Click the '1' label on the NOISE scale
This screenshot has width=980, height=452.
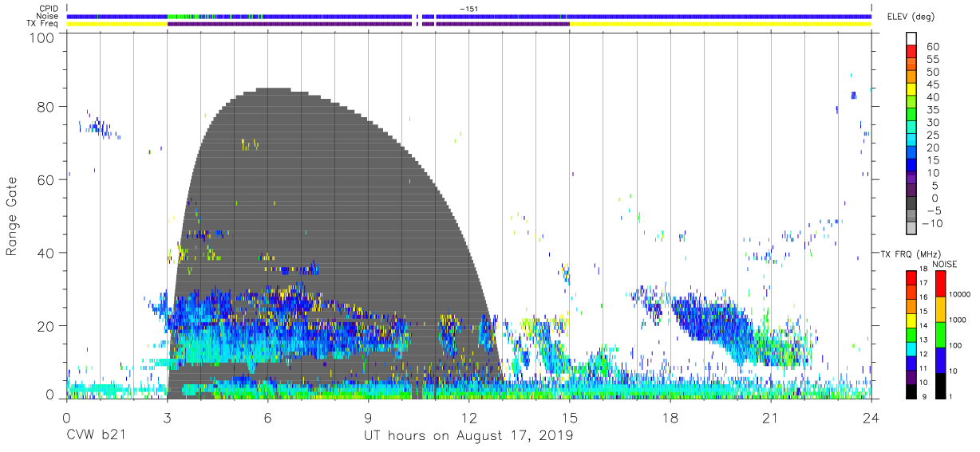[x=950, y=397]
